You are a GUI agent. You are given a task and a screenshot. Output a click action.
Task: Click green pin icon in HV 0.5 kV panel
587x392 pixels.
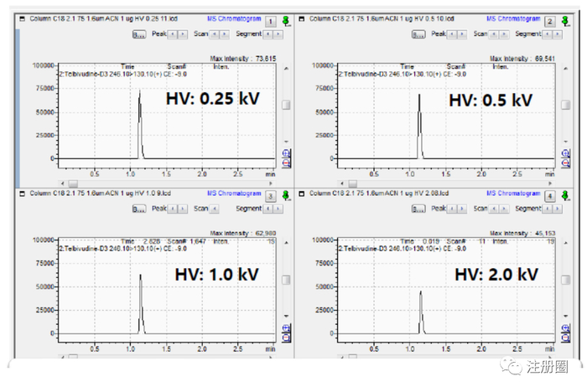pos(566,21)
